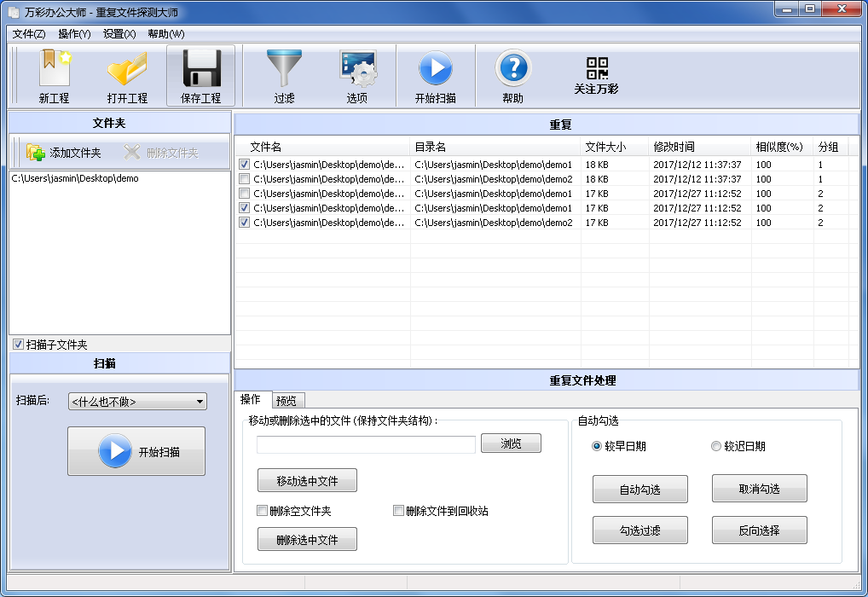Image resolution: width=868 pixels, height=597 pixels.
Task: Switch to the 预览 tab
Action: [288, 401]
